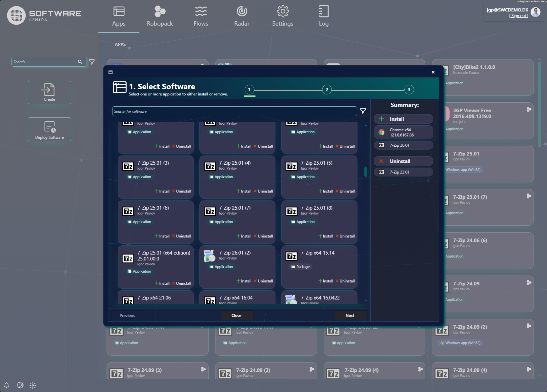This screenshot has height=392, width=547.
Task: Click the Sign out link
Action: (x=518, y=16)
